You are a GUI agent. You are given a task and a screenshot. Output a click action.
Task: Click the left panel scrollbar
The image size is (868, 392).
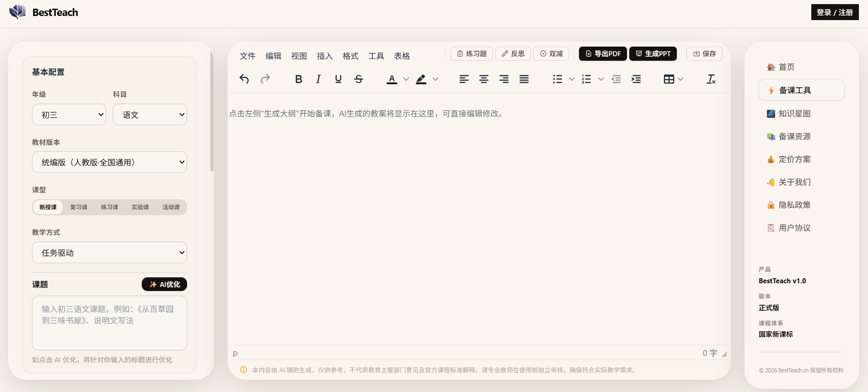pyautogui.click(x=212, y=111)
